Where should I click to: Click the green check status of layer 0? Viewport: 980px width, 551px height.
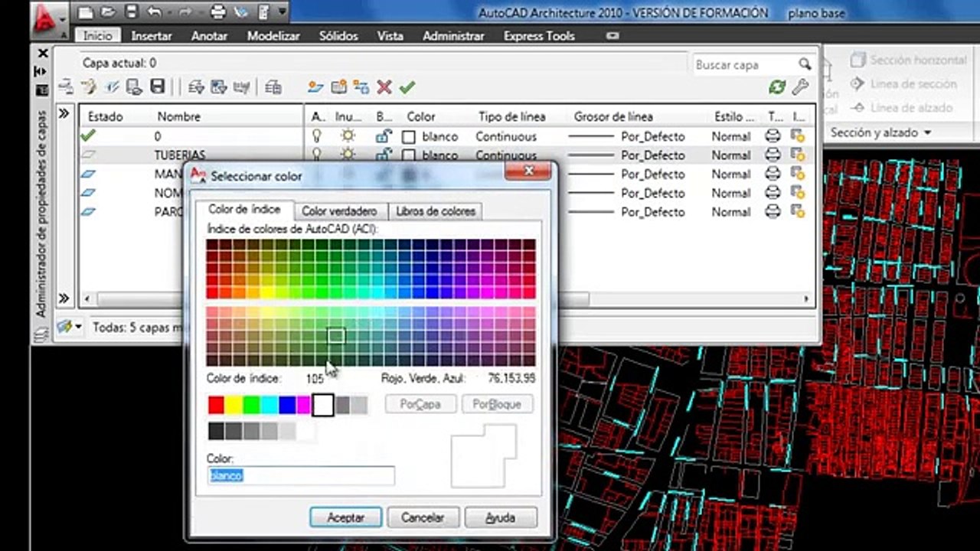coord(88,135)
